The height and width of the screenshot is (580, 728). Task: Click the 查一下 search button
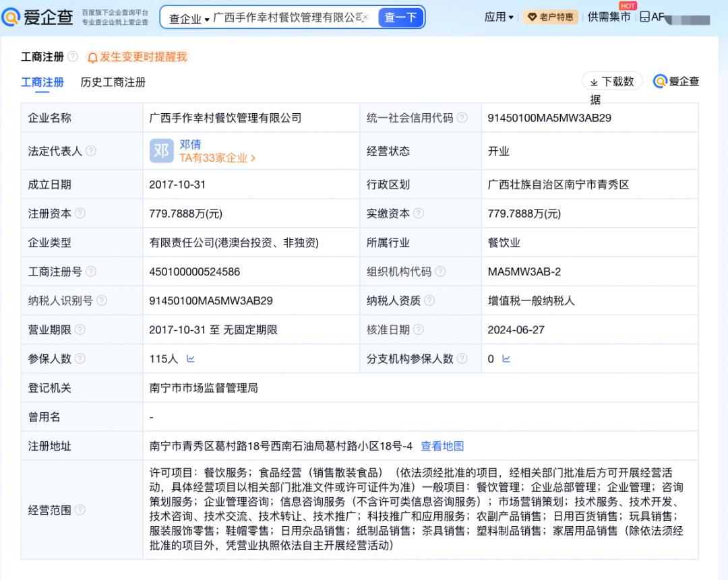pos(400,18)
